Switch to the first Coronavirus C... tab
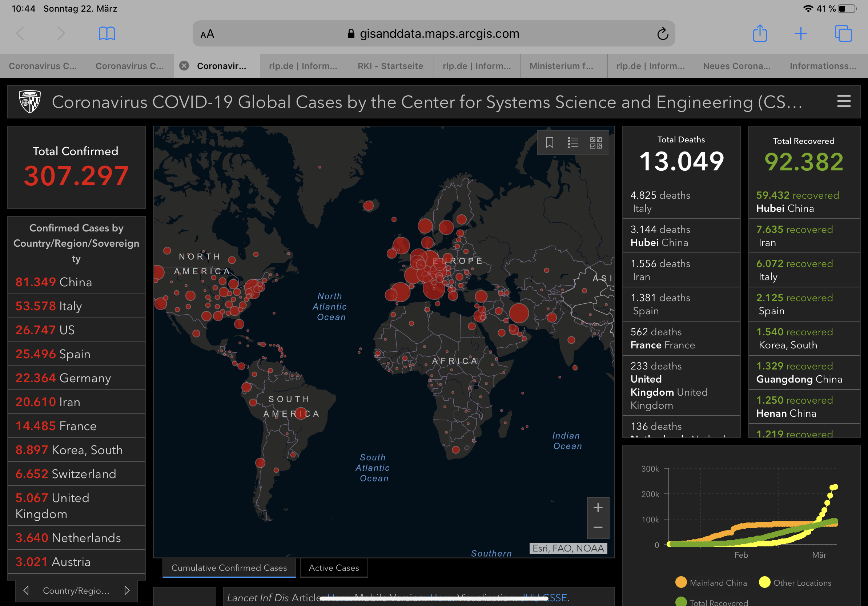This screenshot has height=606, width=868. [43, 66]
